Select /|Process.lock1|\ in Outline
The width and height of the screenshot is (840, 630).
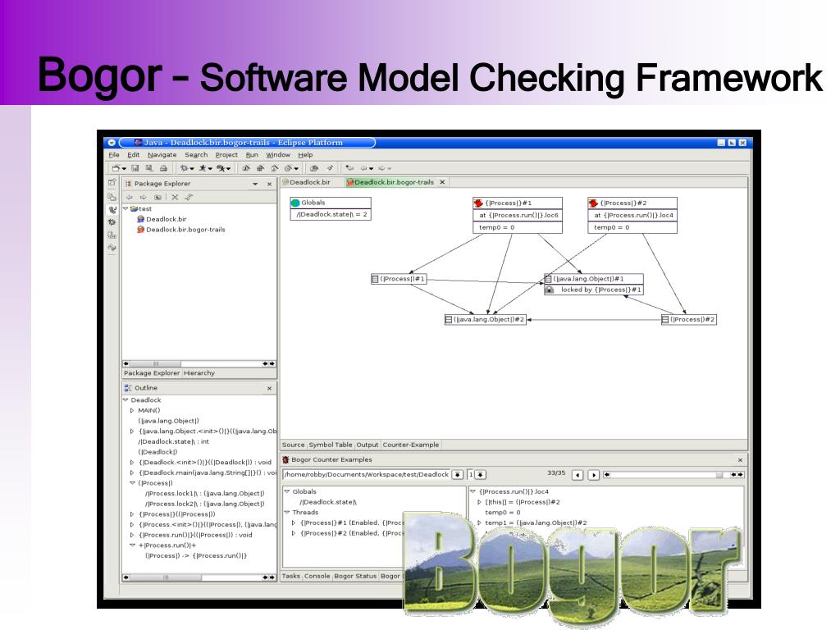click(204, 493)
